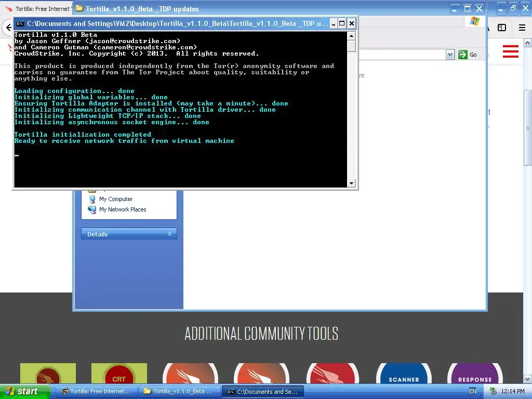Open the browser hamburger menu
The width and height of the screenshot is (532, 399).
pos(522,28)
